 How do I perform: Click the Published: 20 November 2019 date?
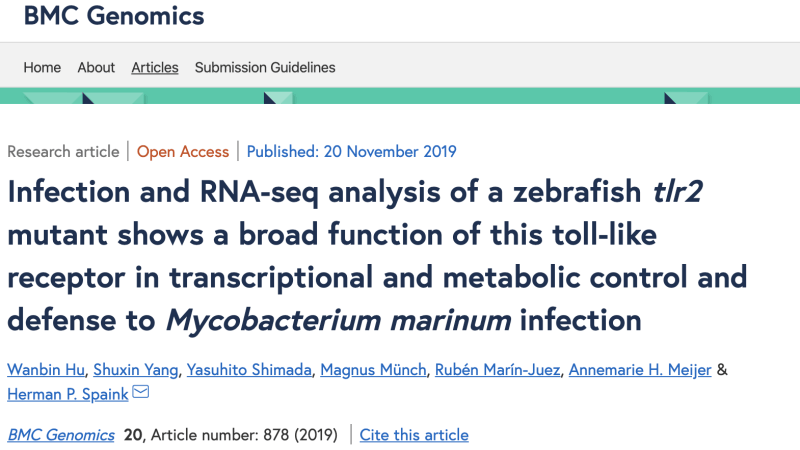point(352,152)
